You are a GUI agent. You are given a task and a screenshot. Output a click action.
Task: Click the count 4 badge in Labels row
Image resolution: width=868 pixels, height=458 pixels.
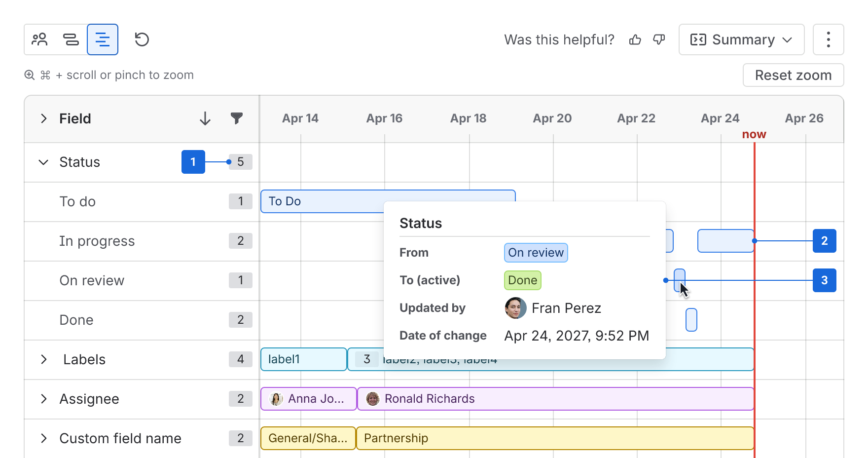[x=241, y=359]
